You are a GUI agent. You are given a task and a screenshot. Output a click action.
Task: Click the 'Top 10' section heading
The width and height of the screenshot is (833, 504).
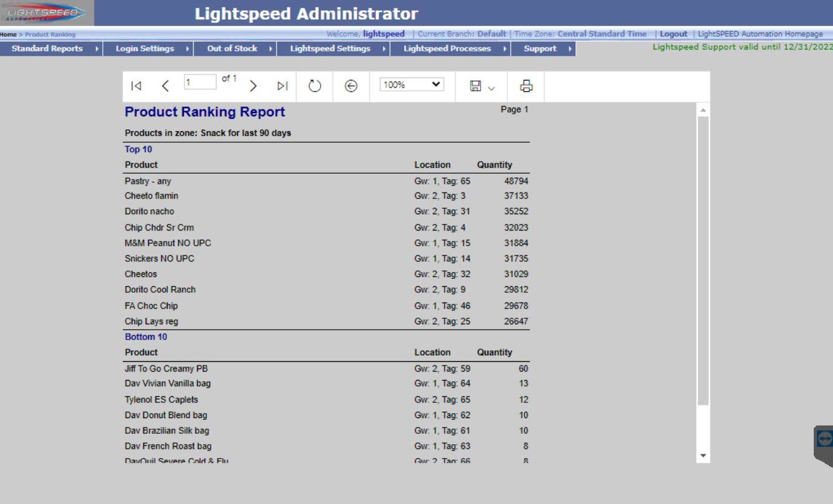[x=139, y=149]
